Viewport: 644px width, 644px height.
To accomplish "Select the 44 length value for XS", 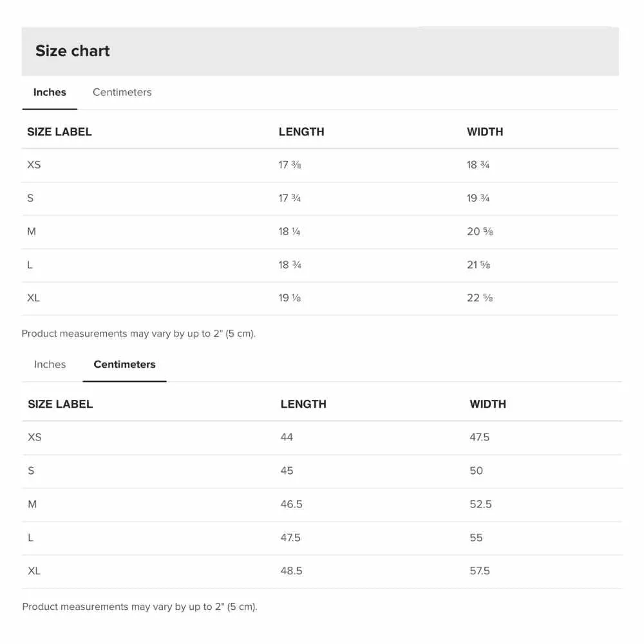I will 287,437.
